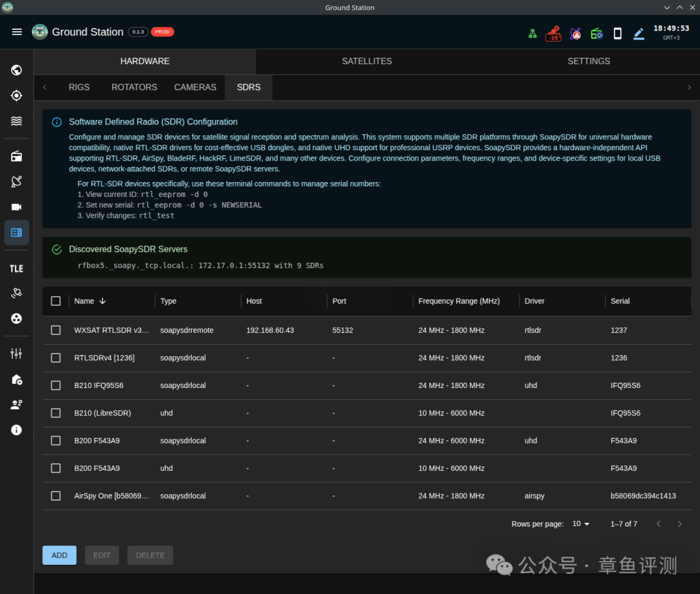Switch to the SETTINGS tab
The width and height of the screenshot is (700, 594).
tap(589, 61)
